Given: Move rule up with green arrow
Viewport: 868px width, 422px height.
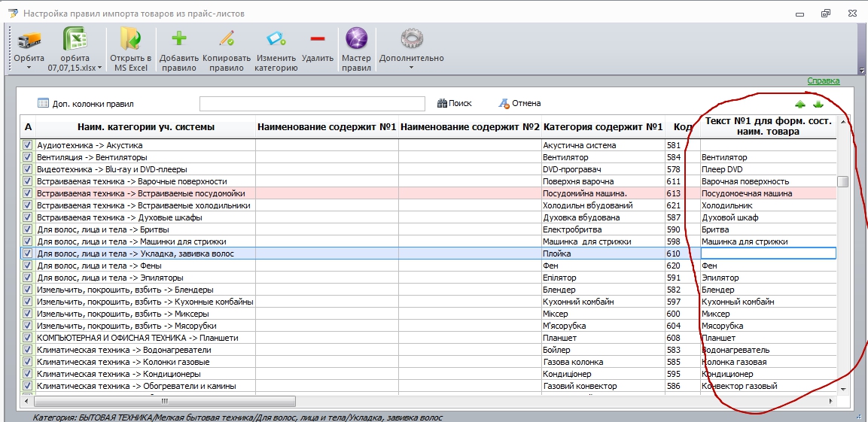Looking at the screenshot, I should coord(800,105).
